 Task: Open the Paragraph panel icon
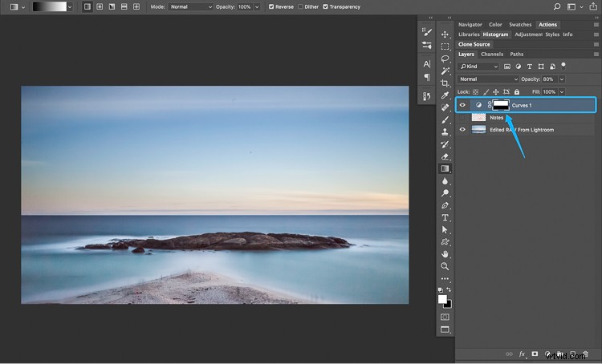426,77
